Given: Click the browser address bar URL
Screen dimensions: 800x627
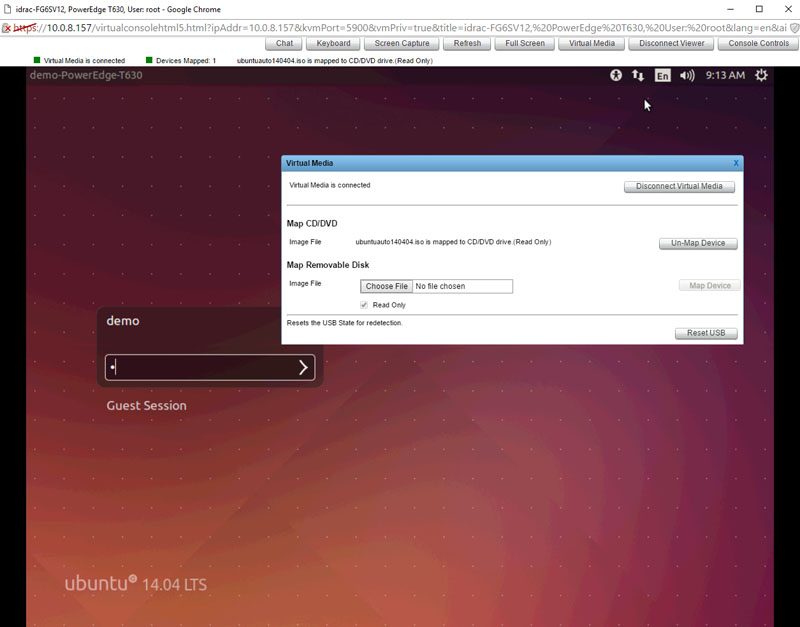Looking at the screenshot, I should [x=399, y=28].
